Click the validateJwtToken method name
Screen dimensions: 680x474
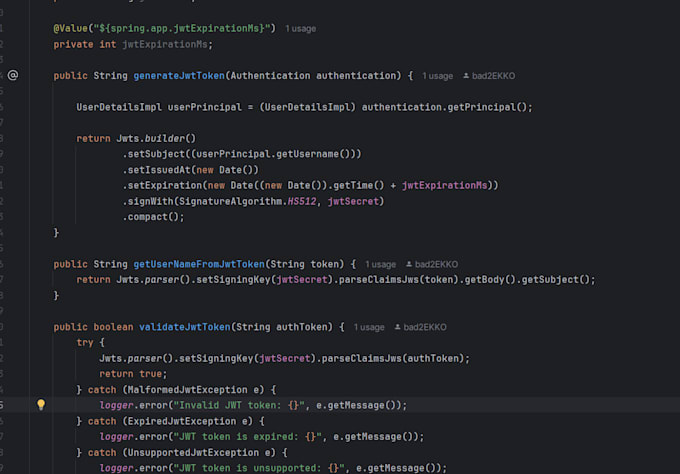tap(185, 327)
